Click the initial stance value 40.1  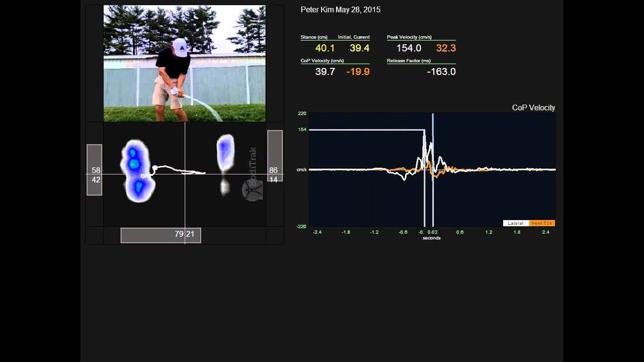tap(325, 48)
